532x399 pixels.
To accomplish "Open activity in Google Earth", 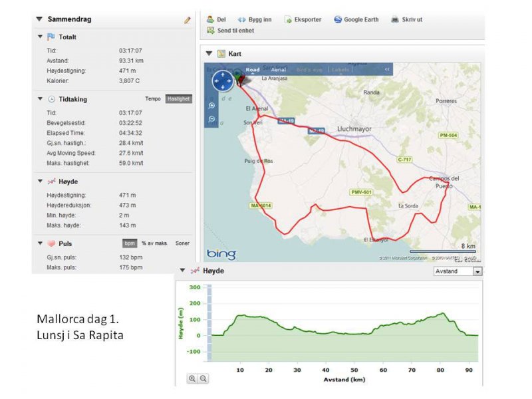I will click(356, 20).
